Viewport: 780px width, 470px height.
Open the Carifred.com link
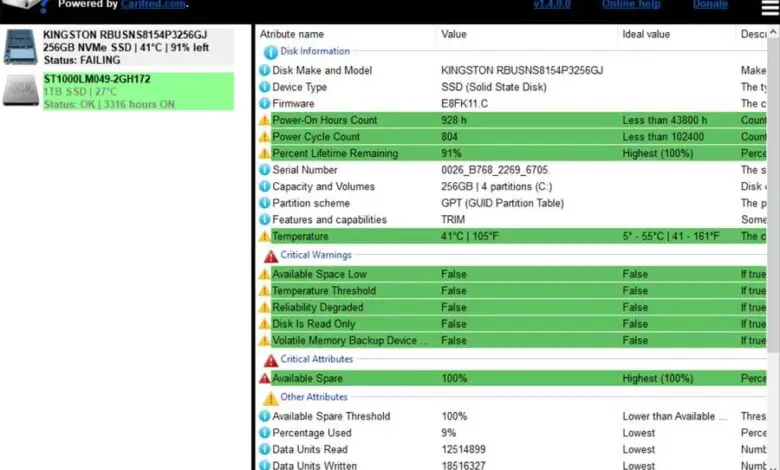pos(153,4)
